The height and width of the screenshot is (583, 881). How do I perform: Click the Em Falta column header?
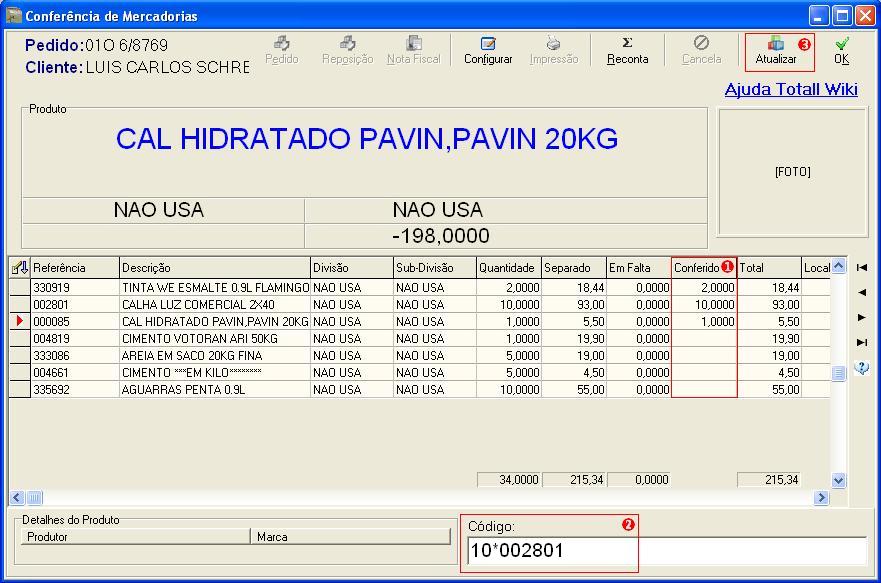(x=639, y=268)
